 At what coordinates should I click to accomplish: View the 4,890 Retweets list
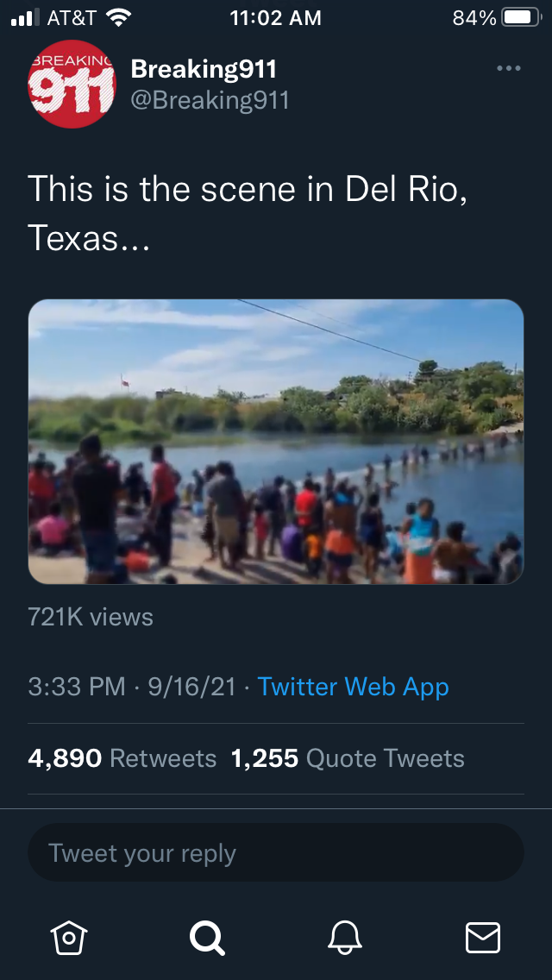click(x=122, y=758)
